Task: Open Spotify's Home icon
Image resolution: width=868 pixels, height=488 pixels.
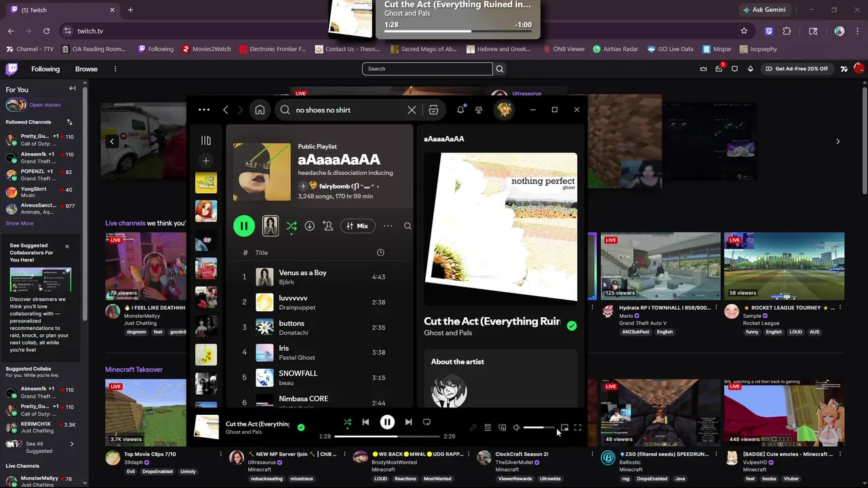Action: 260,110
